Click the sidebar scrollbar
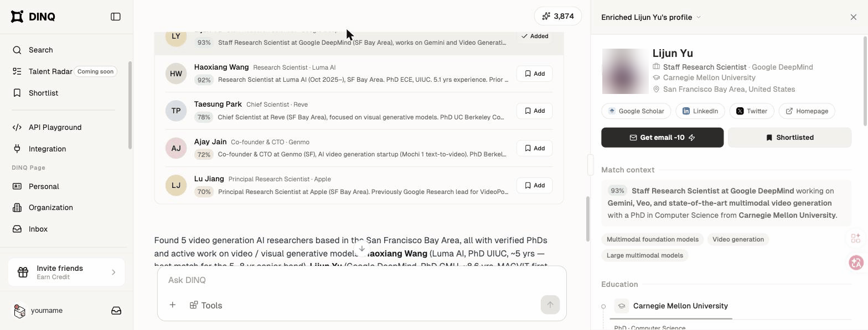868x330 pixels. point(130,105)
